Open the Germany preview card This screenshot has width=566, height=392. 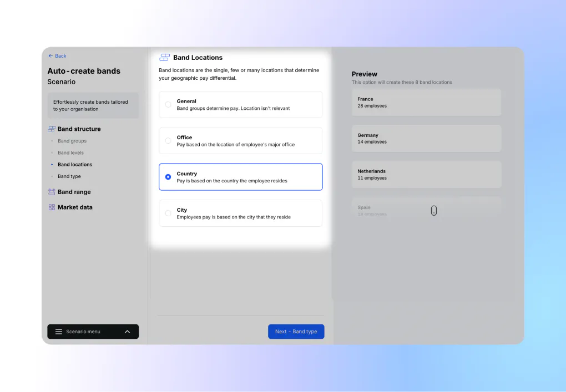[x=426, y=139]
